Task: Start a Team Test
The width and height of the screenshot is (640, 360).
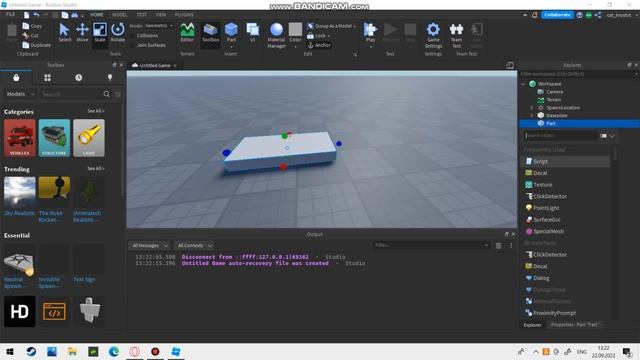Action: 456,35
